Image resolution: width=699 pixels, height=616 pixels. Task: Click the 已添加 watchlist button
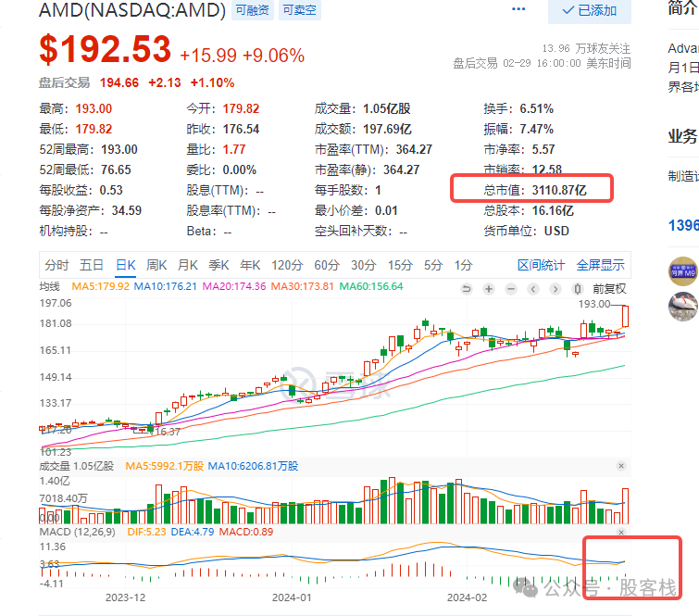(x=590, y=10)
